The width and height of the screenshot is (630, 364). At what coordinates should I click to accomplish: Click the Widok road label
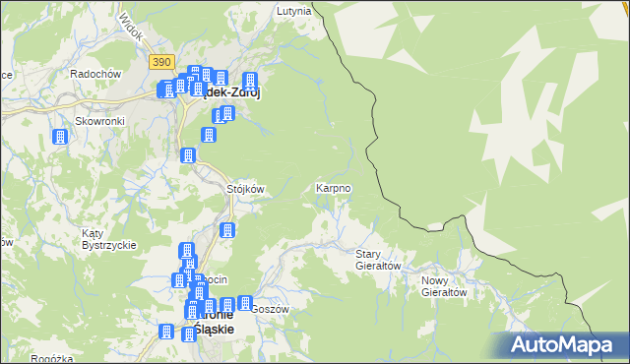pyautogui.click(x=131, y=27)
